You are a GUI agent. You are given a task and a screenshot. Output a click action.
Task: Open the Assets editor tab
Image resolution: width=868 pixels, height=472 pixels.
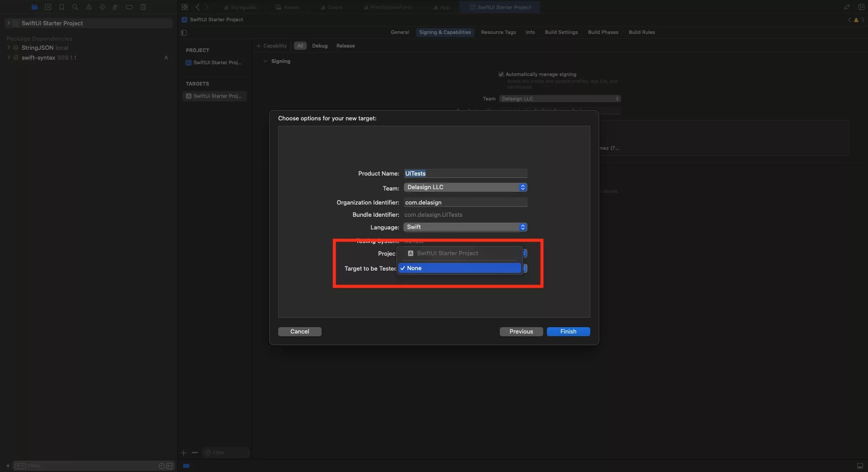click(x=288, y=7)
